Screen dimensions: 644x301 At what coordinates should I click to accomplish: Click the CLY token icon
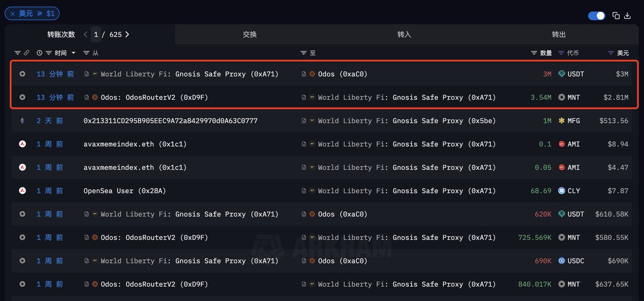[562, 191]
